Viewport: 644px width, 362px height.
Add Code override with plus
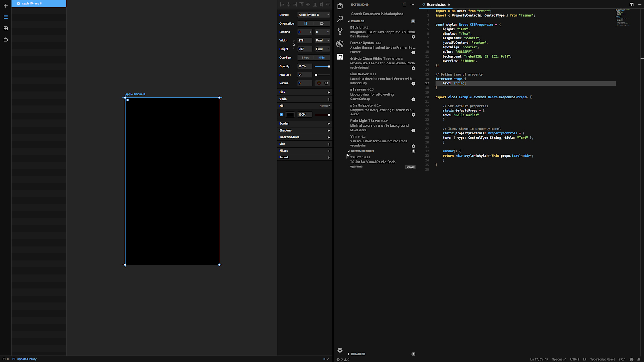click(329, 99)
